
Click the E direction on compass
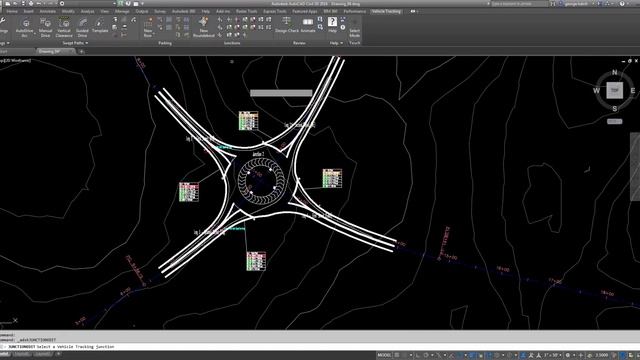(x=633, y=91)
